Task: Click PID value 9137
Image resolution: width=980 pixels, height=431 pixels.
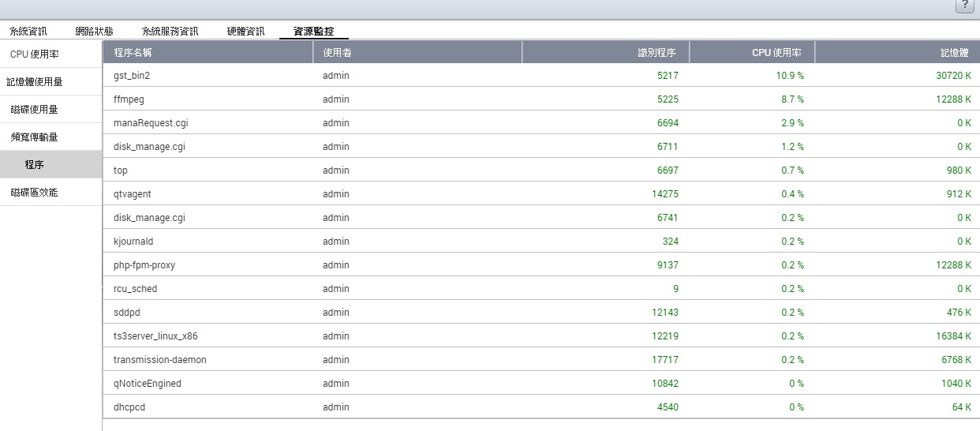Action: [x=668, y=265]
